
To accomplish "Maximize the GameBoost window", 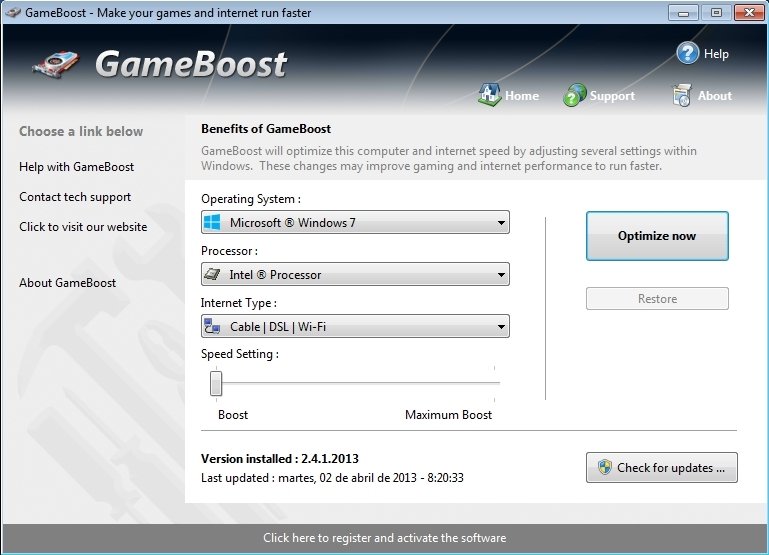I will tap(716, 12).
